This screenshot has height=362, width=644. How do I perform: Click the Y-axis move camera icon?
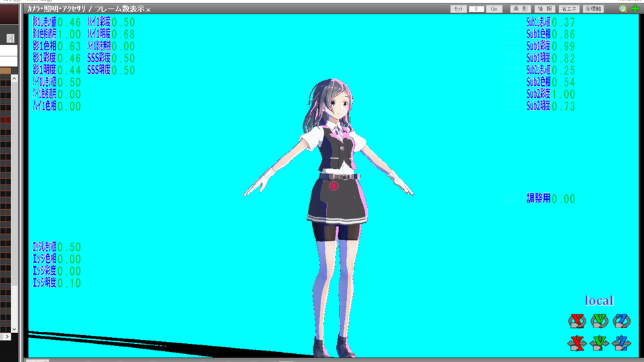(599, 343)
